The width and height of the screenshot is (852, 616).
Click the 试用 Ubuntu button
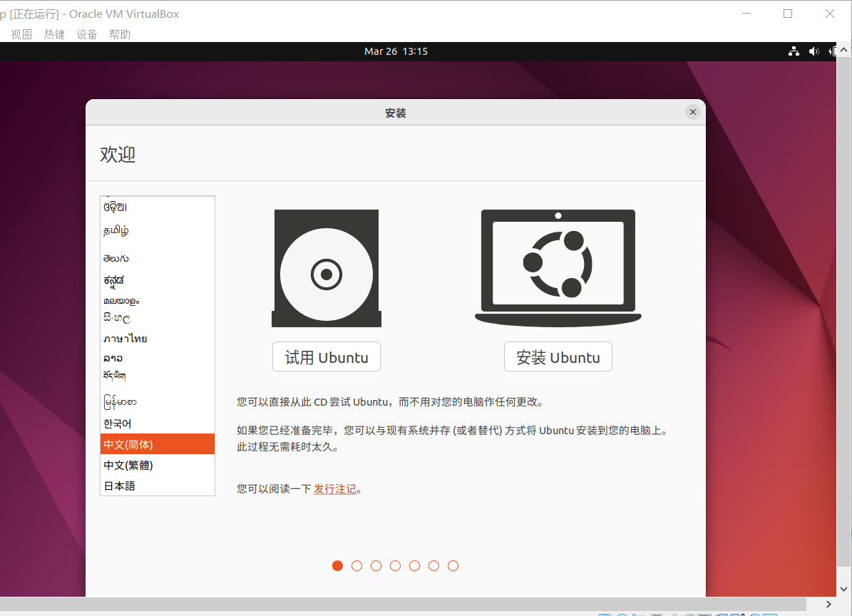coord(327,357)
